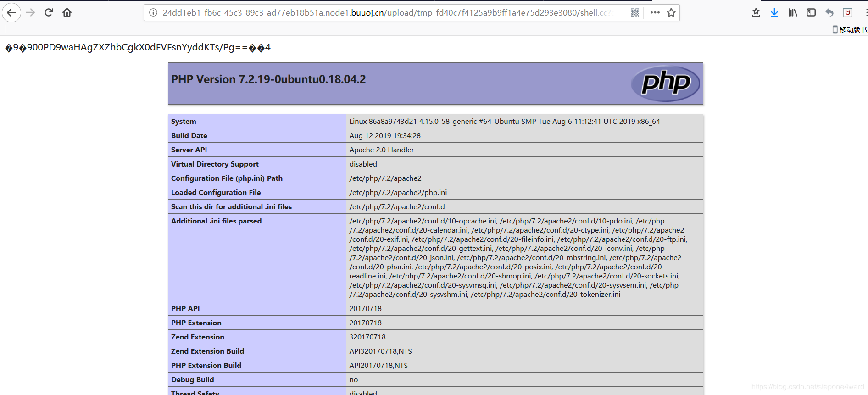Bookmark this page with the star icon
This screenshot has width=868, height=395.
[x=671, y=12]
